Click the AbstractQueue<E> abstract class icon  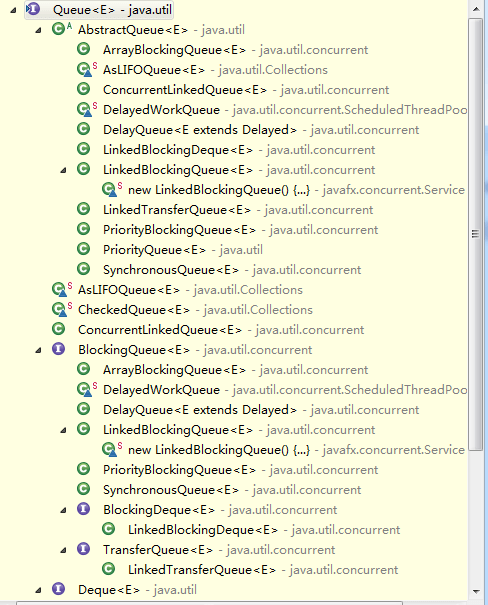pos(62,29)
